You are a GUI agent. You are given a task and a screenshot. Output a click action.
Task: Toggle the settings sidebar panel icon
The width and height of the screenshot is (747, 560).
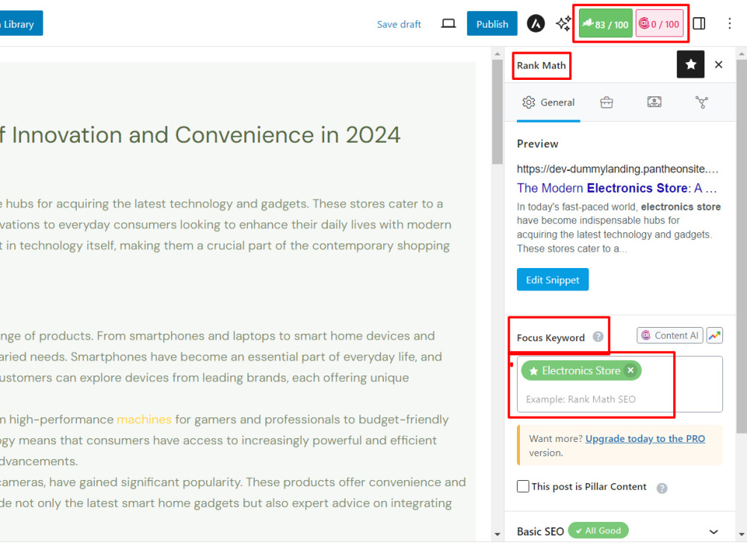pos(699,23)
